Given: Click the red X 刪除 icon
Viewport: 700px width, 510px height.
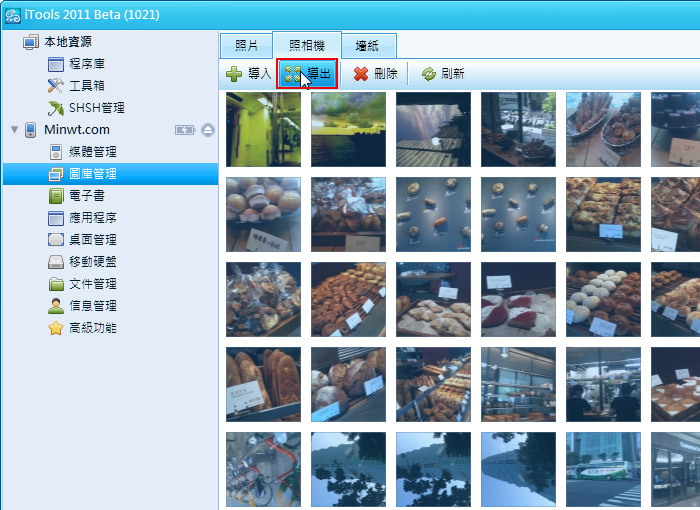Looking at the screenshot, I should 361,74.
